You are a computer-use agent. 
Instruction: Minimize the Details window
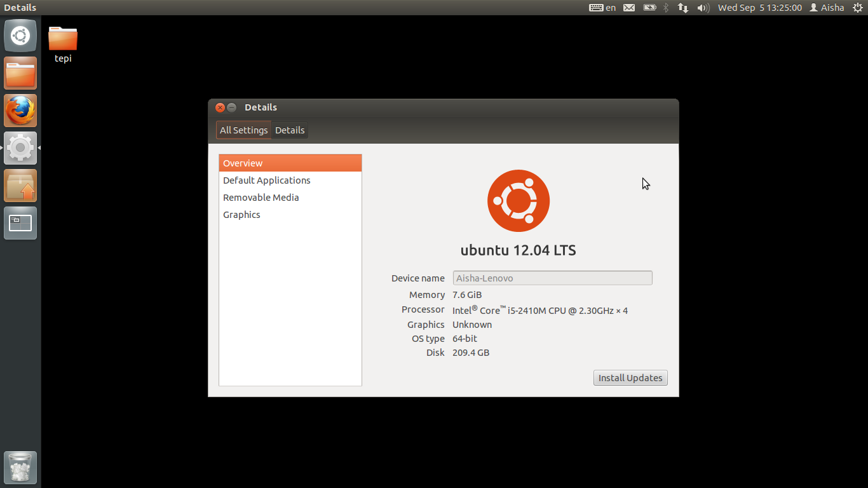232,107
